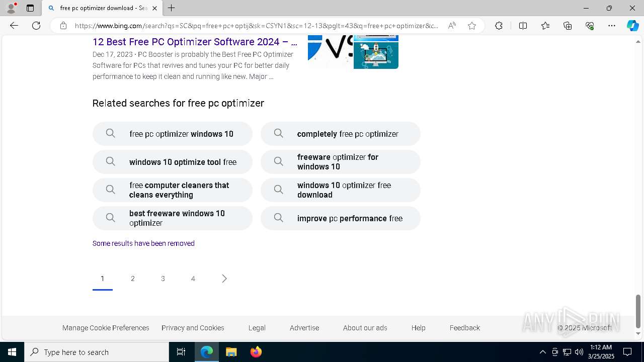The image size is (644, 362).
Task: Go to results page 2
Action: (133, 279)
